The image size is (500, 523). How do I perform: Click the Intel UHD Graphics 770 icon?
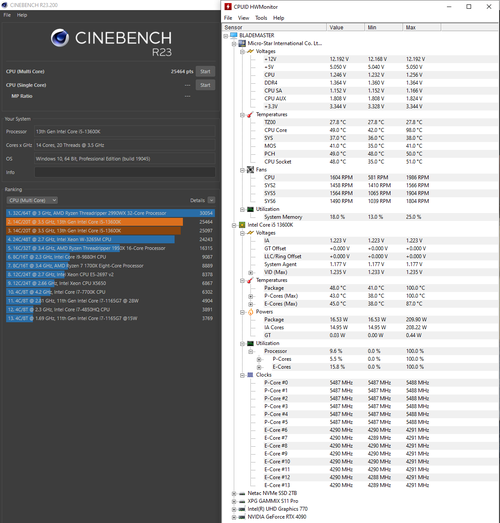(x=242, y=509)
